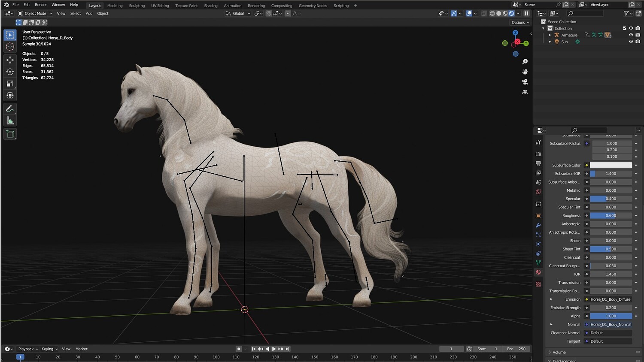
Task: Click the pan view hand icon
Action: click(525, 72)
